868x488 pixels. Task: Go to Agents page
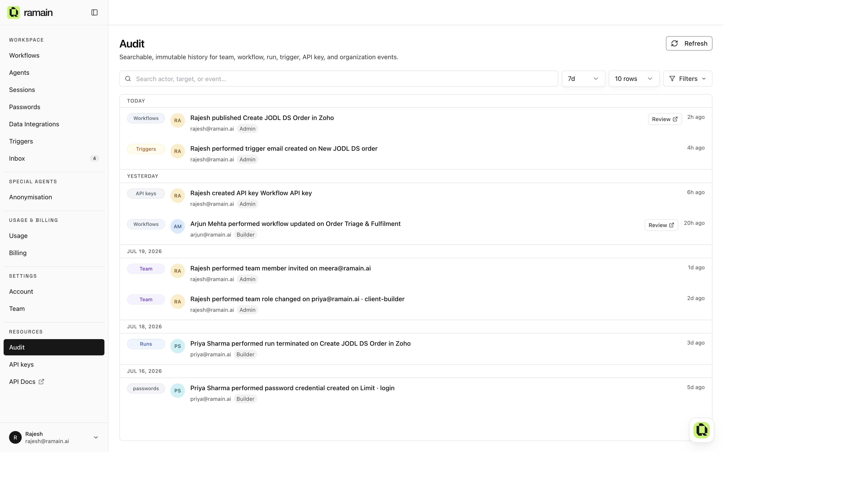(54, 72)
